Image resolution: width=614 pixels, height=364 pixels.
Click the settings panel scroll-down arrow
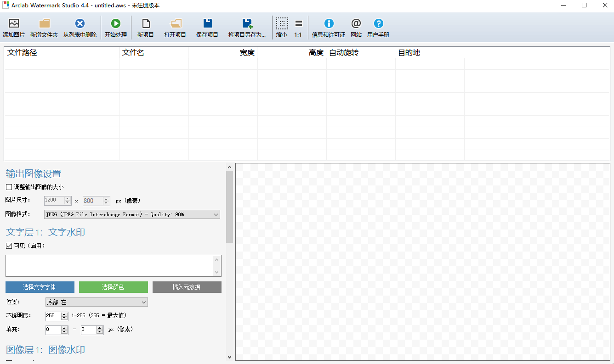(x=230, y=357)
